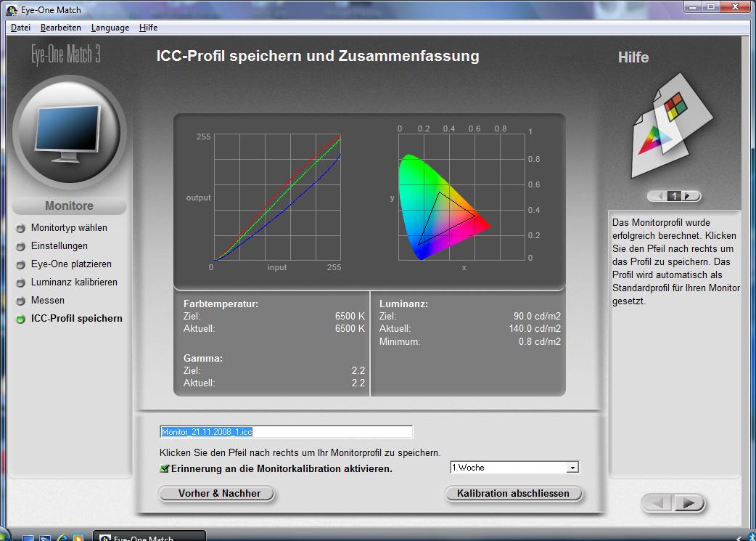756x541 pixels.
Task: Click the Monitore section header
Action: (x=69, y=206)
